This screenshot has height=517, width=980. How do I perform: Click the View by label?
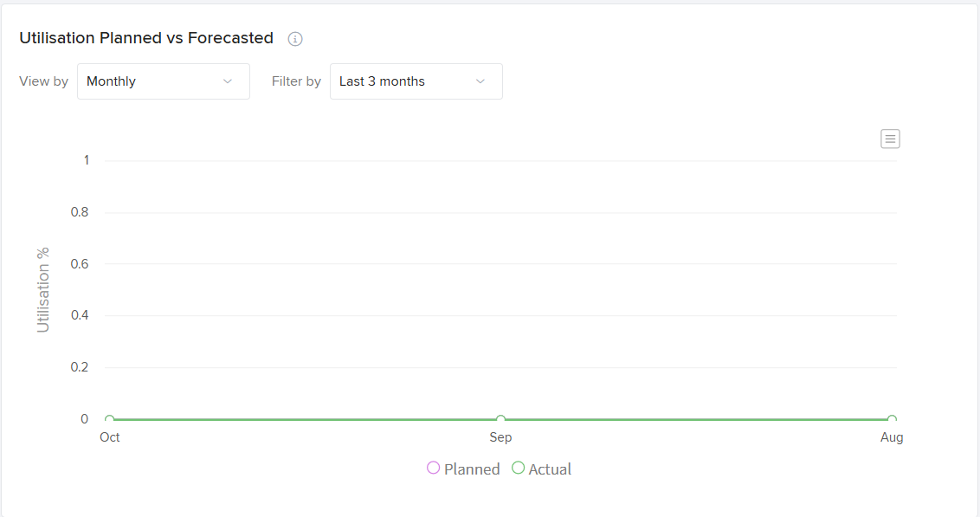point(43,81)
